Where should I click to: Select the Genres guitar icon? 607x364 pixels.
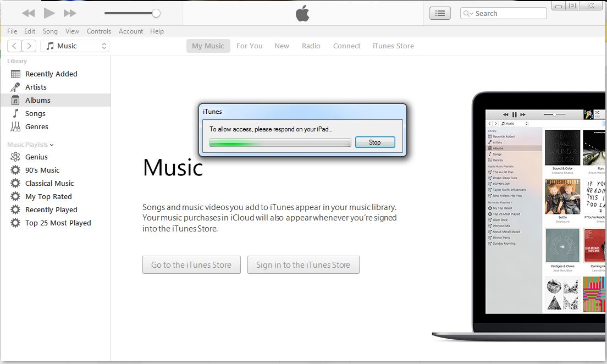[15, 126]
